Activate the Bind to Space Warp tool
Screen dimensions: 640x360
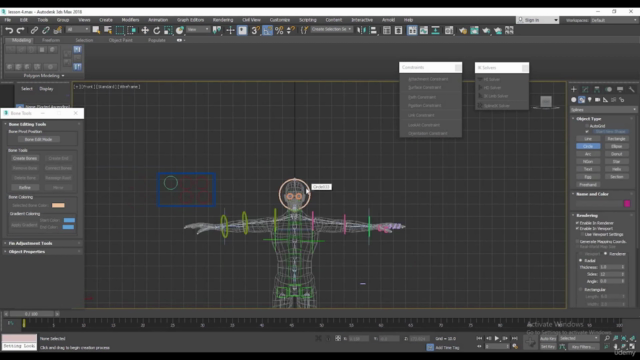58,30
